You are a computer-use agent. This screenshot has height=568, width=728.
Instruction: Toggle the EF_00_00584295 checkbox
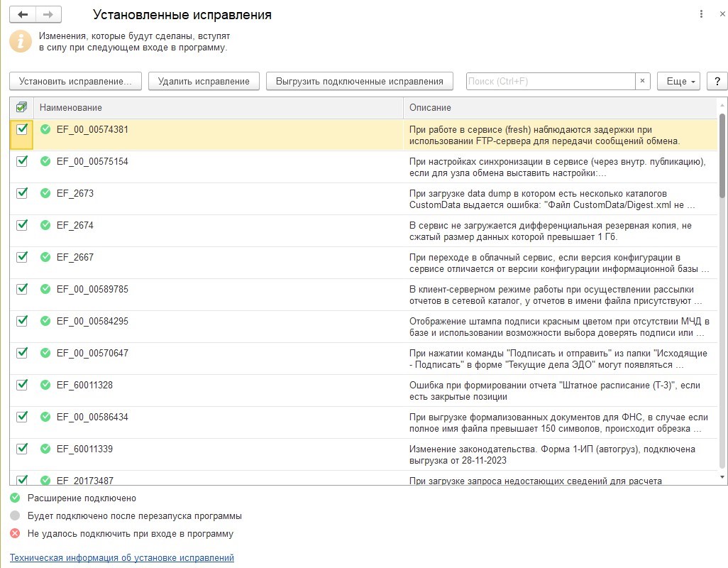pos(22,321)
